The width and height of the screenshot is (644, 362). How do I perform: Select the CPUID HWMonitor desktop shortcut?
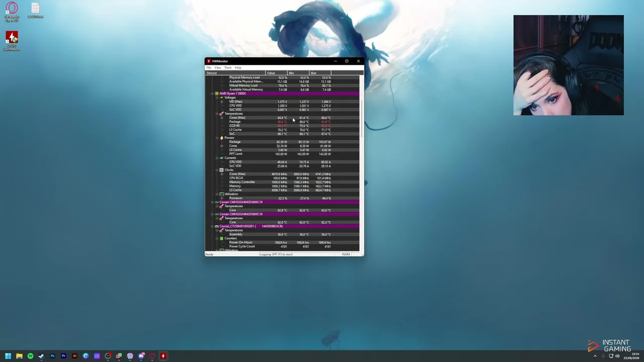tap(12, 41)
